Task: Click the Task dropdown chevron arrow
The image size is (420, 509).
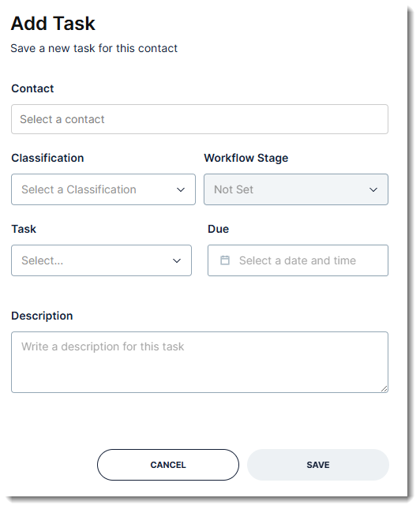Action: click(x=177, y=260)
